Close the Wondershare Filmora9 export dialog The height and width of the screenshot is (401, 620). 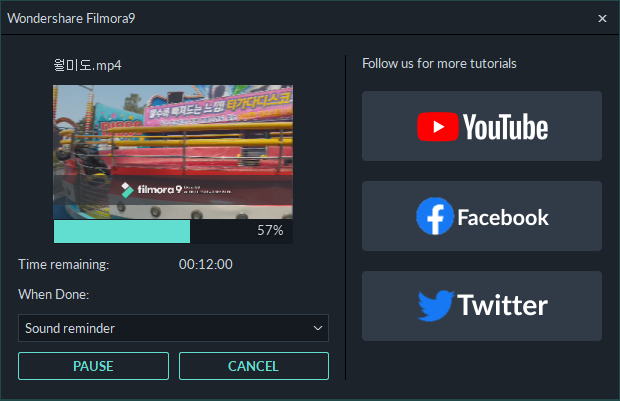[602, 19]
